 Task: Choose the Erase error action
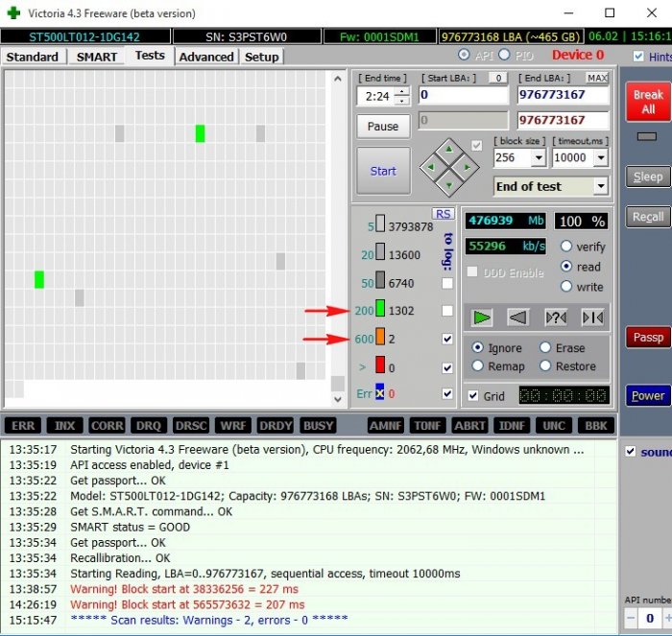click(x=545, y=347)
